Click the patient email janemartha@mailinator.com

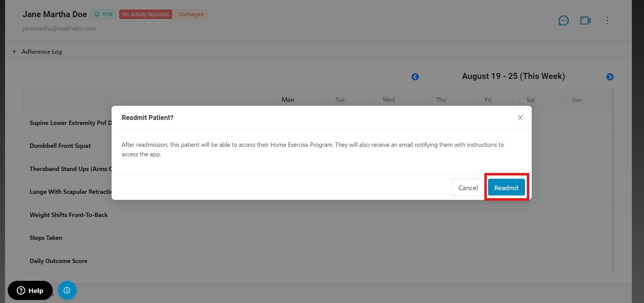click(x=59, y=29)
